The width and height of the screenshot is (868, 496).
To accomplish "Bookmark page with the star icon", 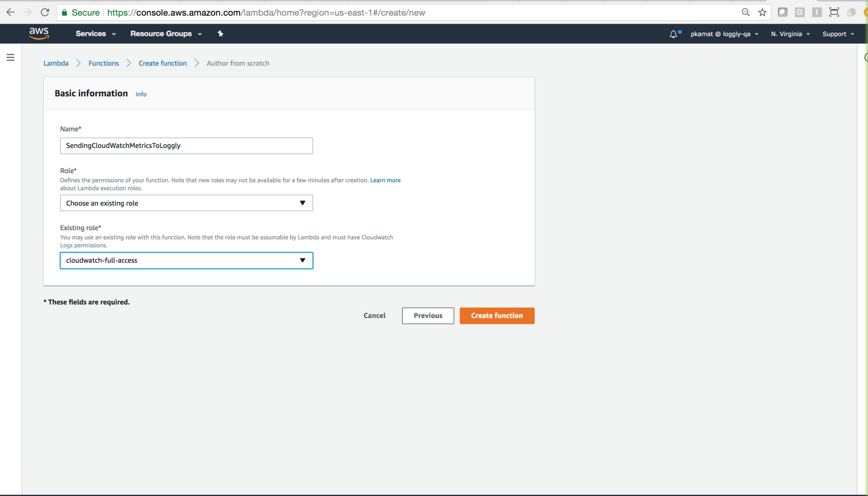I will [762, 12].
